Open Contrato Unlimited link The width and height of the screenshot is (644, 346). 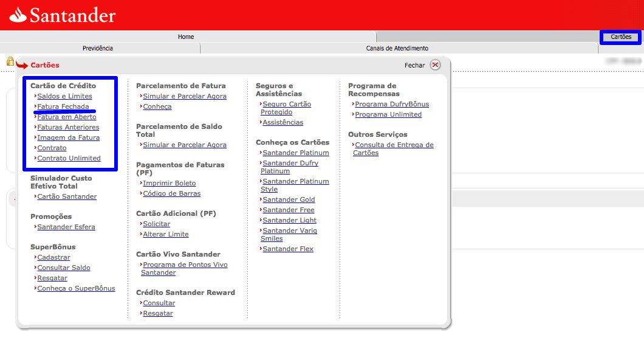click(x=69, y=157)
